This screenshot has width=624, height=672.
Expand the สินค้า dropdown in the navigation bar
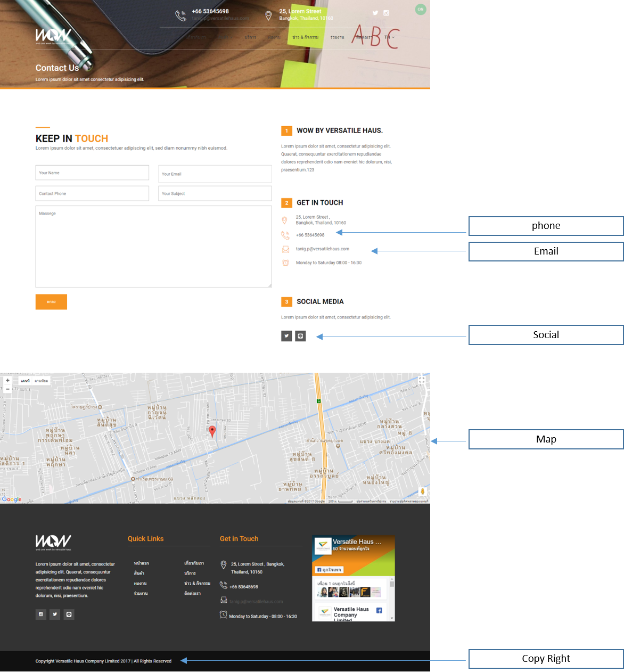(x=225, y=37)
